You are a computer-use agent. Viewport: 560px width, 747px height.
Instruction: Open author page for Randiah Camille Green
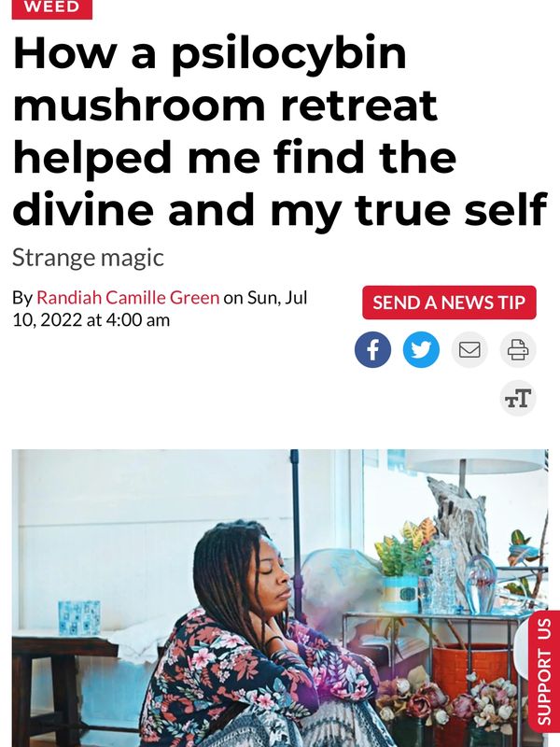(x=128, y=297)
